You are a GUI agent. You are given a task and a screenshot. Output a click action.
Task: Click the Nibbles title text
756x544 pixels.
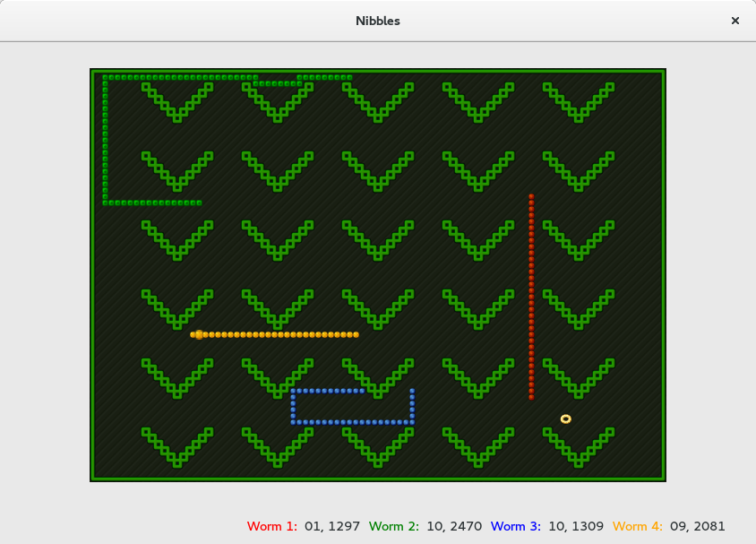coord(377,21)
